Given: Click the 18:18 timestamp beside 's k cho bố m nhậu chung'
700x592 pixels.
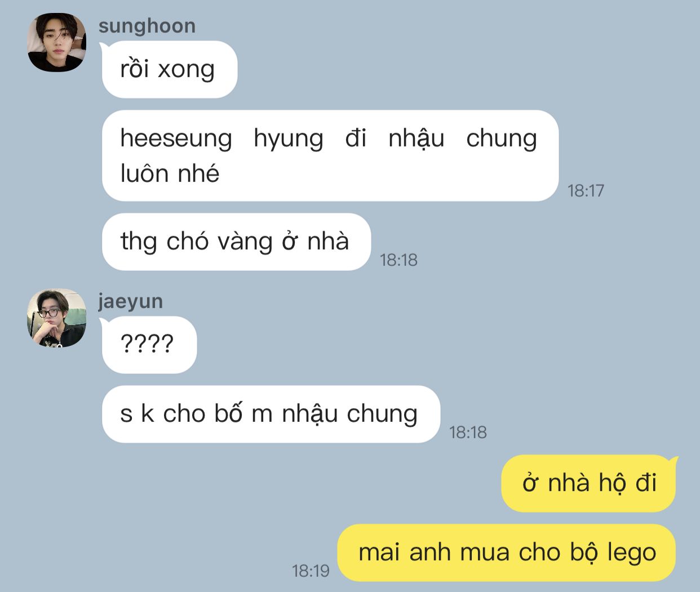Looking at the screenshot, I should (x=468, y=432).
